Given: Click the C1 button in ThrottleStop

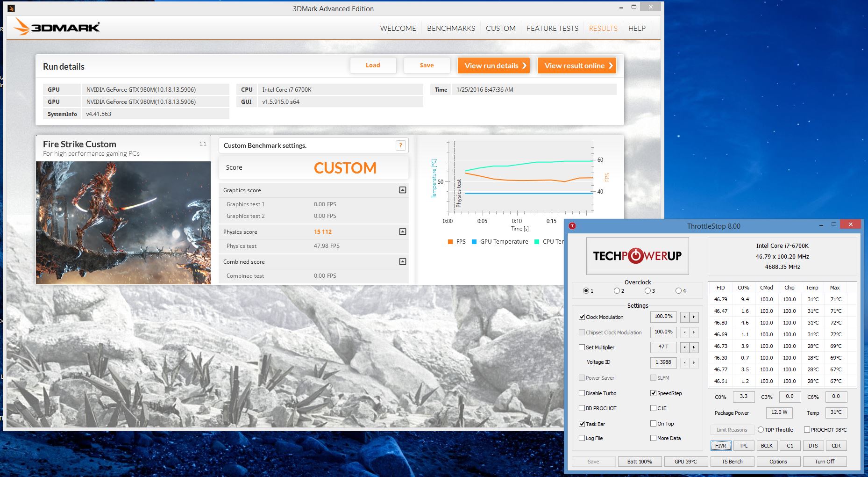Looking at the screenshot, I should coord(790,446).
